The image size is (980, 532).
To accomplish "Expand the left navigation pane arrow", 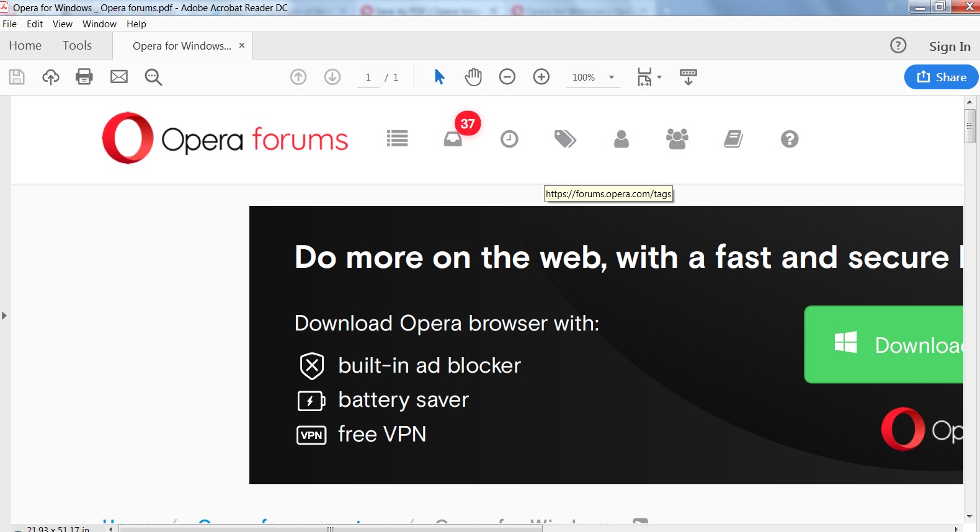I will coord(4,316).
